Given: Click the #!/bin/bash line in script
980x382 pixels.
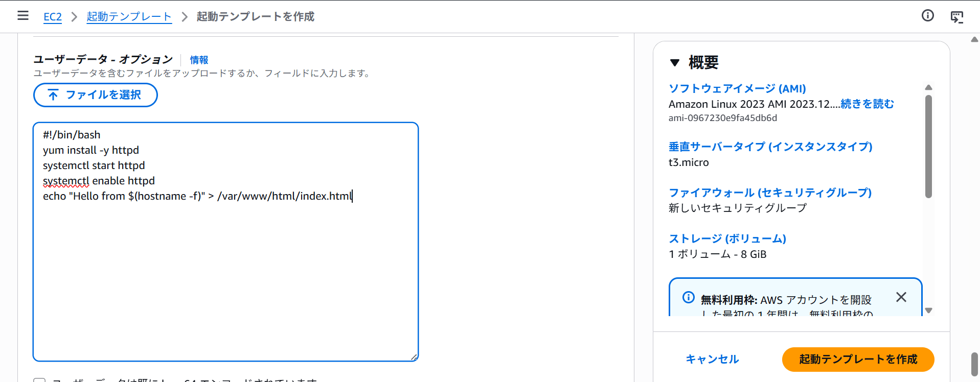Looking at the screenshot, I should click(72, 135).
